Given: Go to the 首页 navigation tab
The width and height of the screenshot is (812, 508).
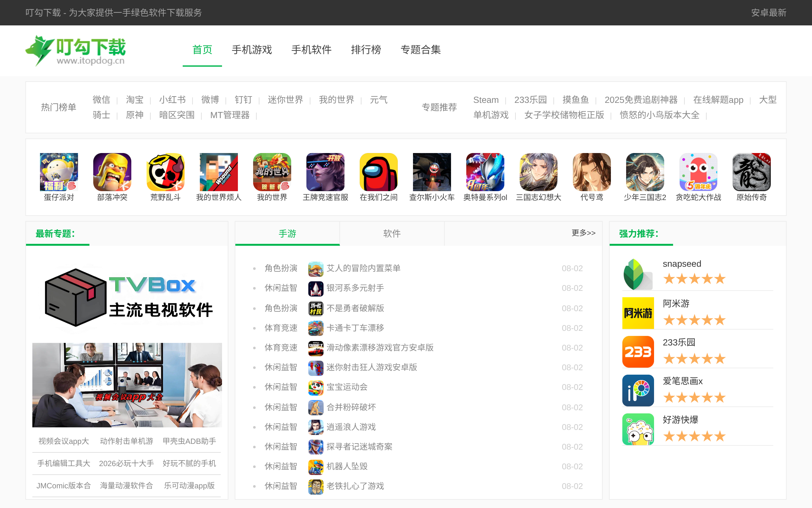Looking at the screenshot, I should pyautogui.click(x=202, y=50).
